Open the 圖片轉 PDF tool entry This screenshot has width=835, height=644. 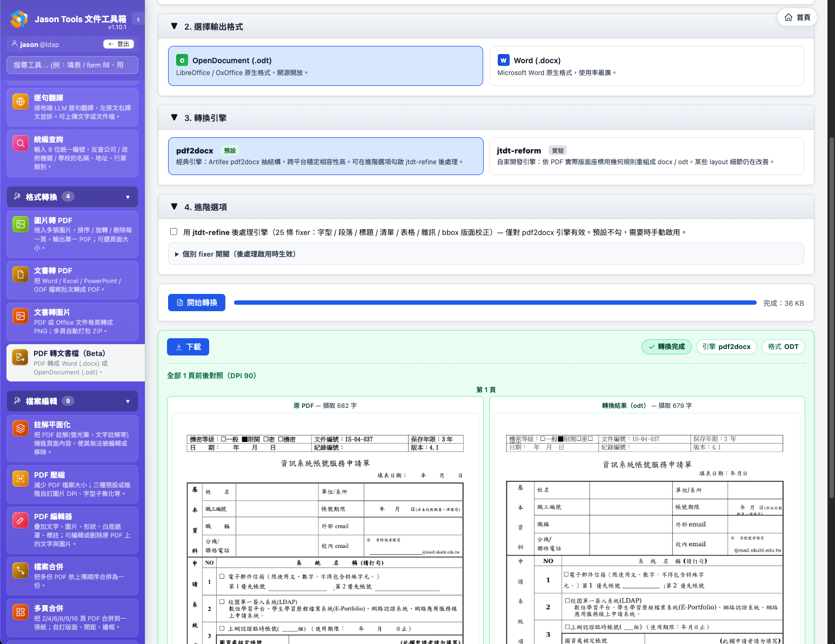pos(72,234)
